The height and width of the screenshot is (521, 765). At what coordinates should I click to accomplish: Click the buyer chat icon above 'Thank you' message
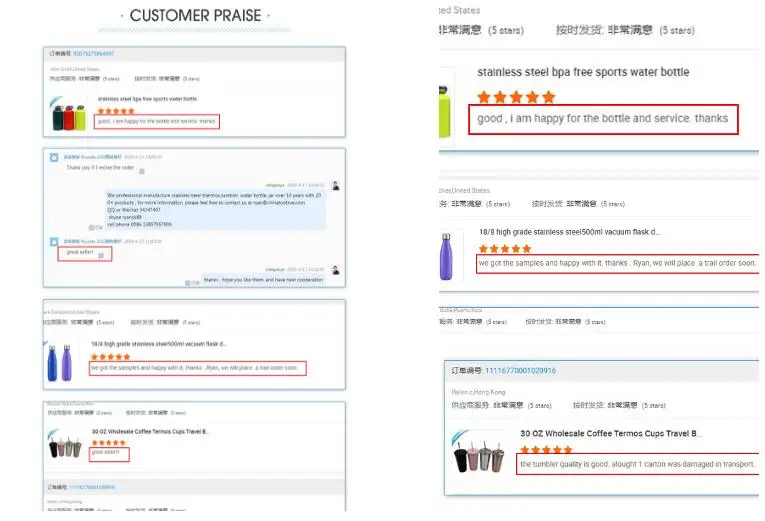click(x=54, y=157)
